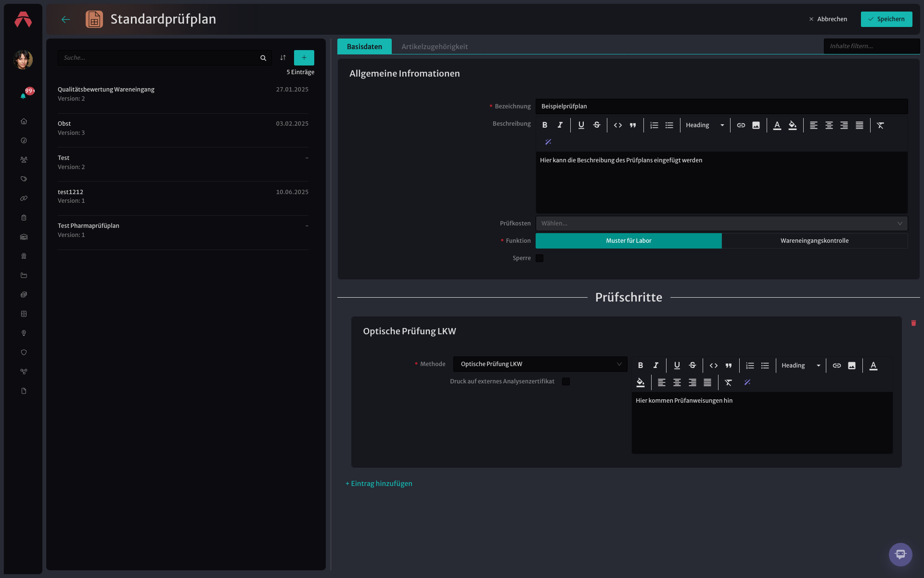This screenshot has height=578, width=924.
Task: Select the Wareneingangskontrolle function option
Action: (815, 241)
